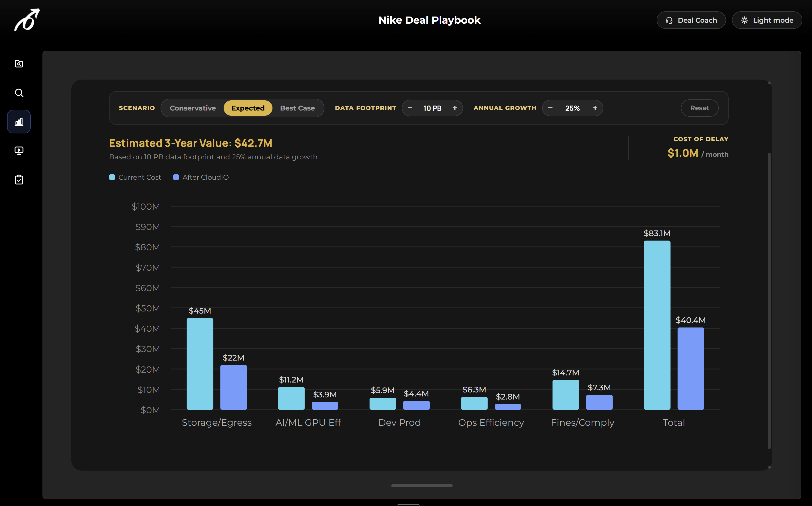The image size is (812, 506).
Task: Click the $11.2M AI/ML GPU bar
Action: [x=291, y=398]
